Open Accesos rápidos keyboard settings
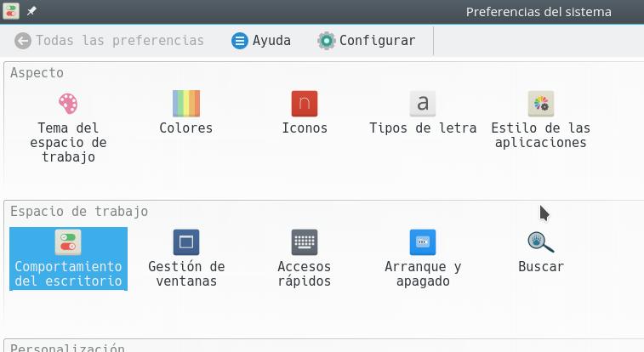This screenshot has height=352, width=644. [305, 258]
